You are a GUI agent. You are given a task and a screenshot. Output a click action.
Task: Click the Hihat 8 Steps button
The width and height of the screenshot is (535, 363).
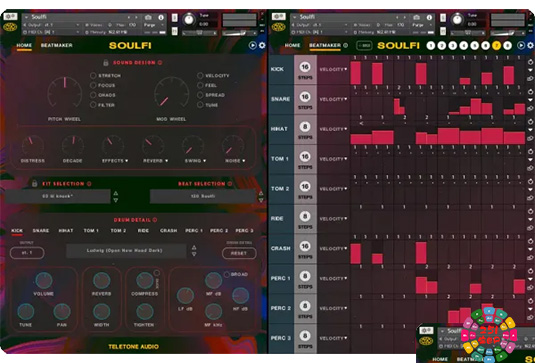point(305,129)
